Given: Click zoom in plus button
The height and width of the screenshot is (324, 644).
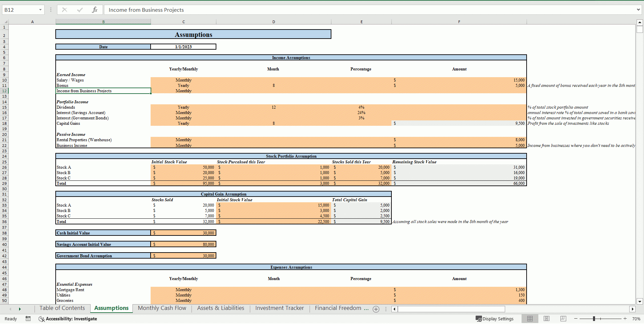Looking at the screenshot, I should (625, 319).
